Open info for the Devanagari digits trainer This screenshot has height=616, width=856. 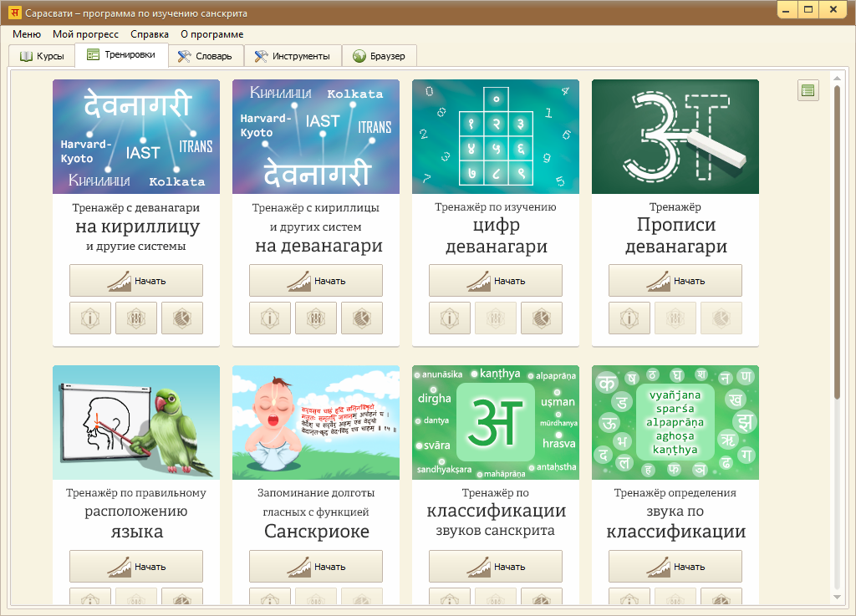pyautogui.click(x=450, y=318)
